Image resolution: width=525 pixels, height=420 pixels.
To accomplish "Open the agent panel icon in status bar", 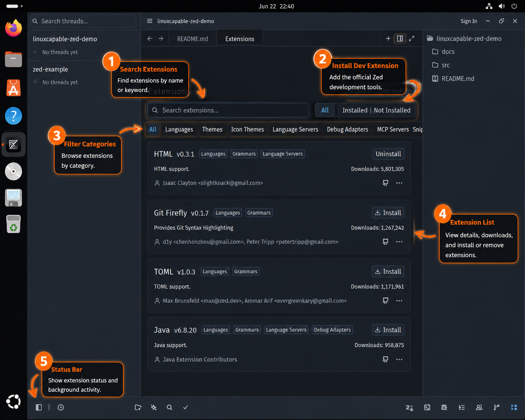I will coord(410,407).
